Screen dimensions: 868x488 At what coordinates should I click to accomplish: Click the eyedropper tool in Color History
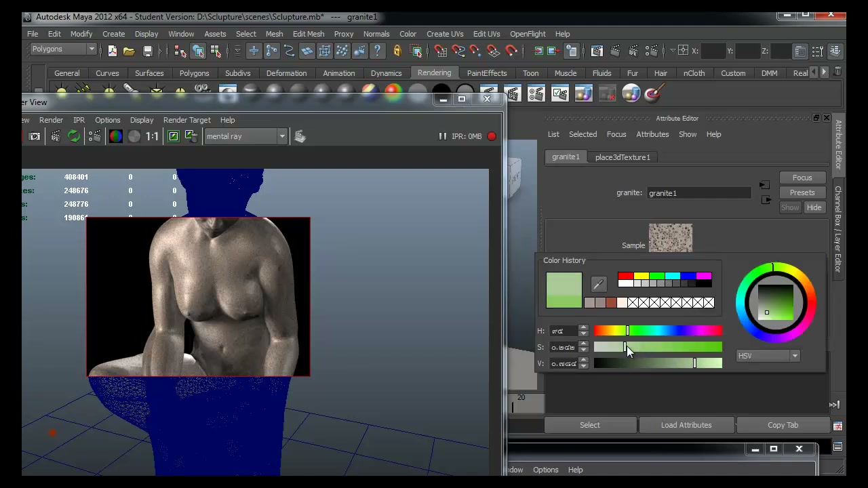598,284
